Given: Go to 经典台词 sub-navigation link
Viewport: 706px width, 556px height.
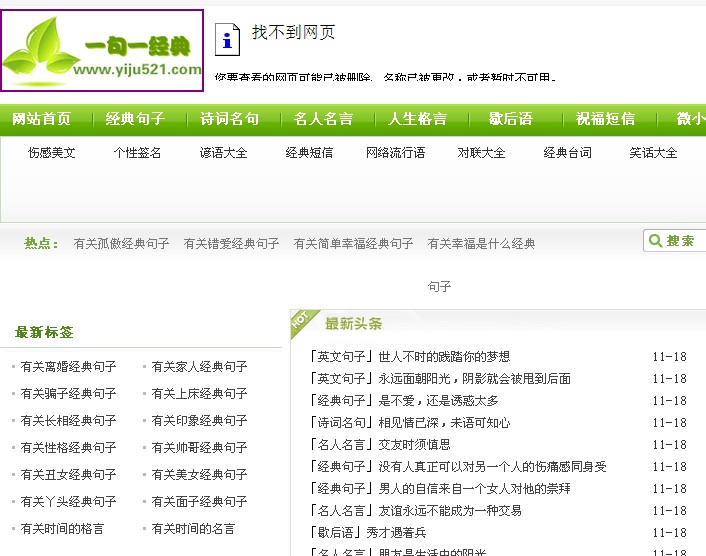Looking at the screenshot, I should tap(567, 153).
